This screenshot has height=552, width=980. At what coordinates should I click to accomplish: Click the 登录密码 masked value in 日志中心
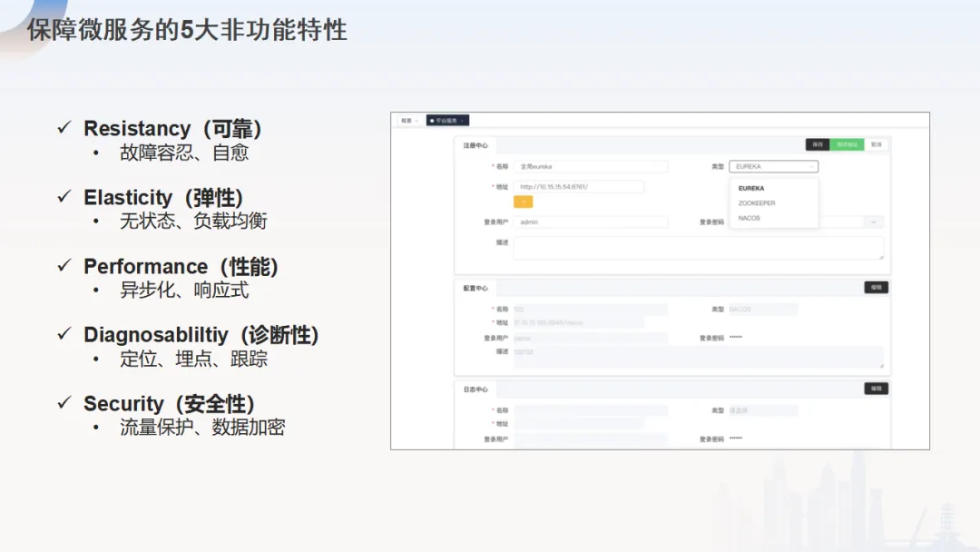pos(736,439)
